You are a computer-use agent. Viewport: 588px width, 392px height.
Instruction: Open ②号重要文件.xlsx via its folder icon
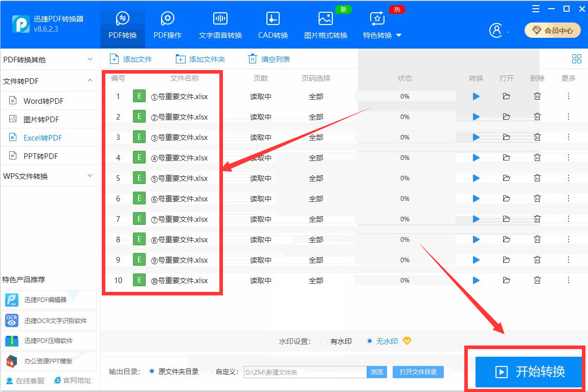point(507,116)
